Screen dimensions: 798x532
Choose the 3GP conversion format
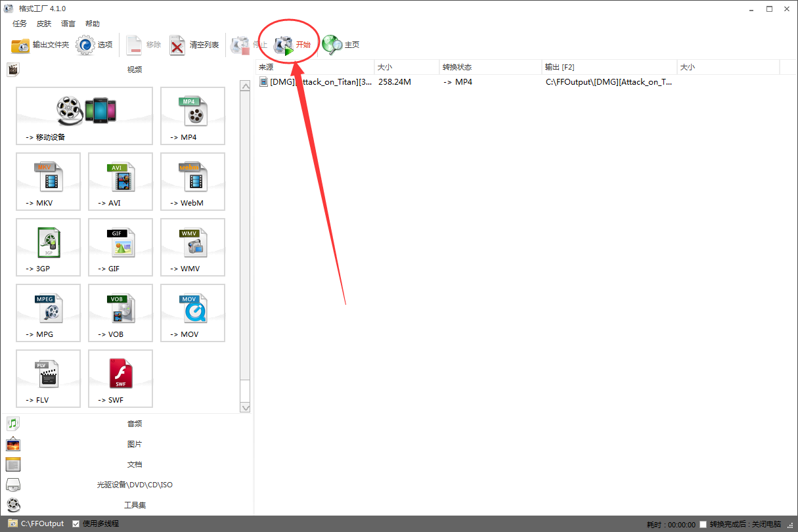(x=48, y=248)
